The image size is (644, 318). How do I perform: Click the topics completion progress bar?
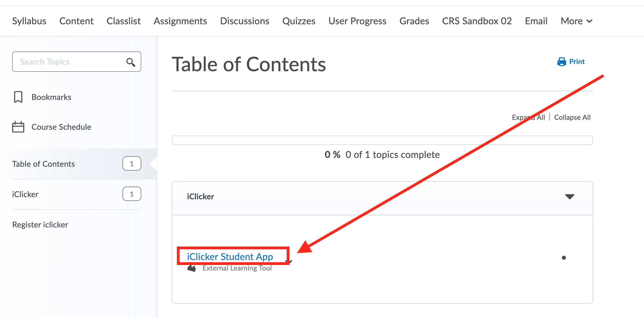point(382,140)
